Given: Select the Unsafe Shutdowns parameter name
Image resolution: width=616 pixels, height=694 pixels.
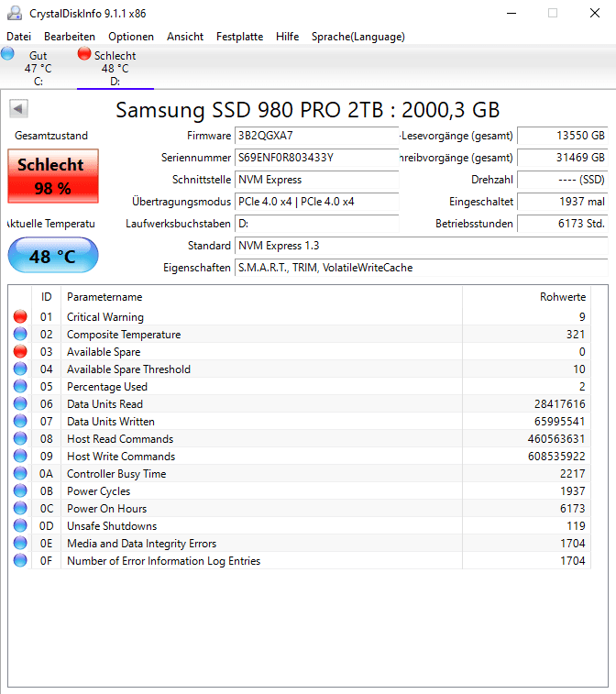Looking at the screenshot, I should tap(112, 526).
